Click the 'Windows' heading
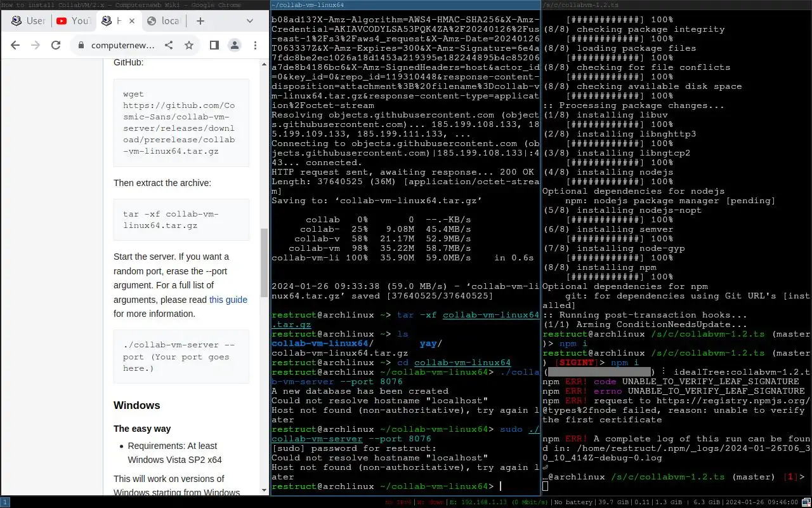 tap(136, 405)
